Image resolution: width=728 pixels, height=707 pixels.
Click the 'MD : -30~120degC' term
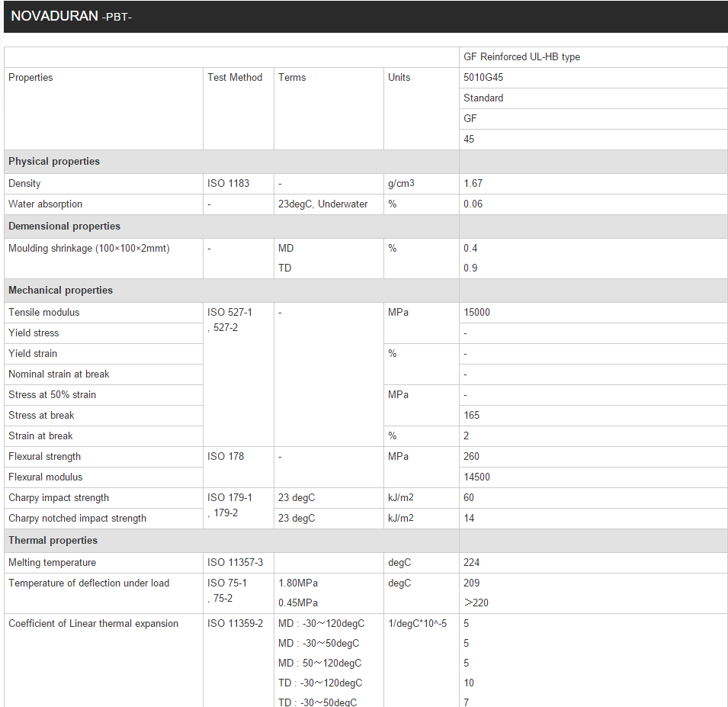click(321, 623)
